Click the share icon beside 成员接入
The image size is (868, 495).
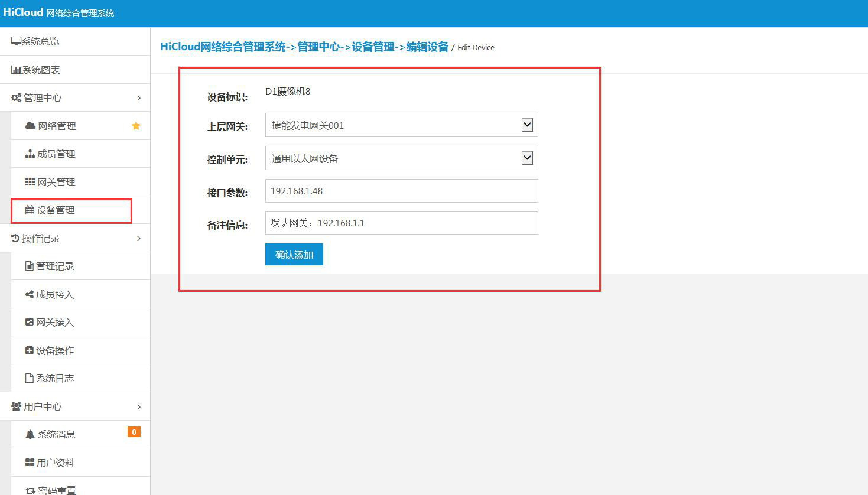pos(30,294)
